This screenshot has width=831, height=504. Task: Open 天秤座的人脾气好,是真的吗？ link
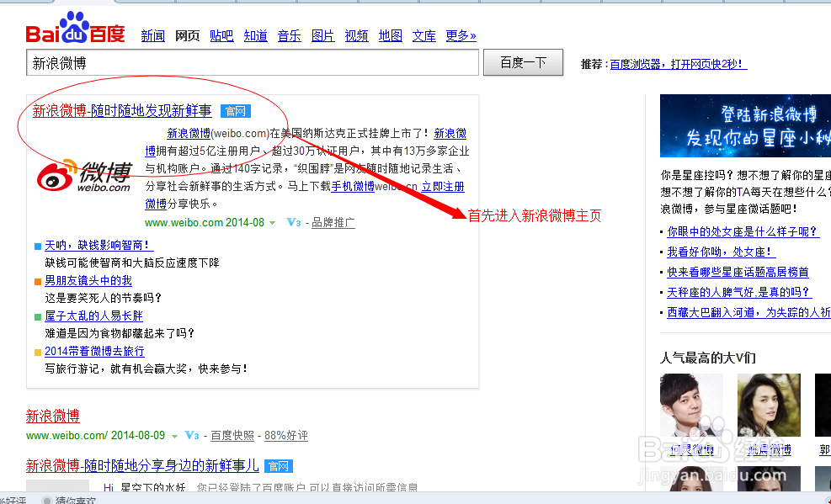pyautogui.click(x=738, y=292)
